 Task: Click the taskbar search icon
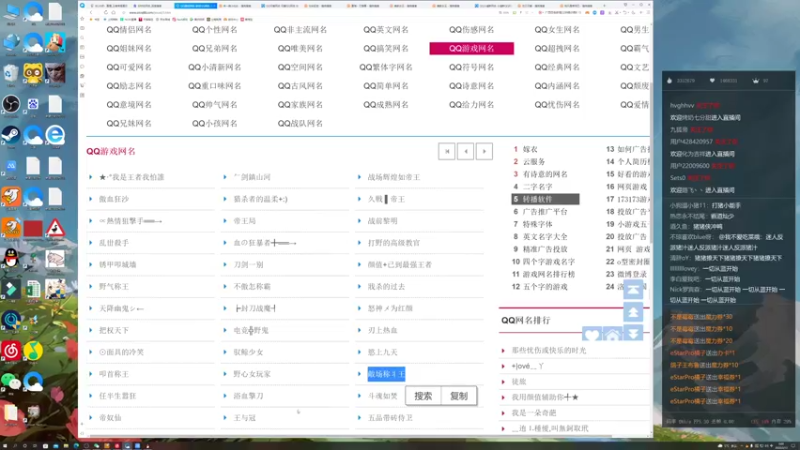(15, 445)
